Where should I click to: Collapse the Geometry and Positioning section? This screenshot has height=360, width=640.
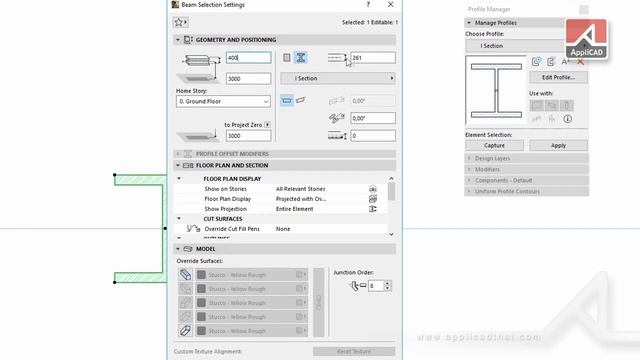tap(178, 40)
